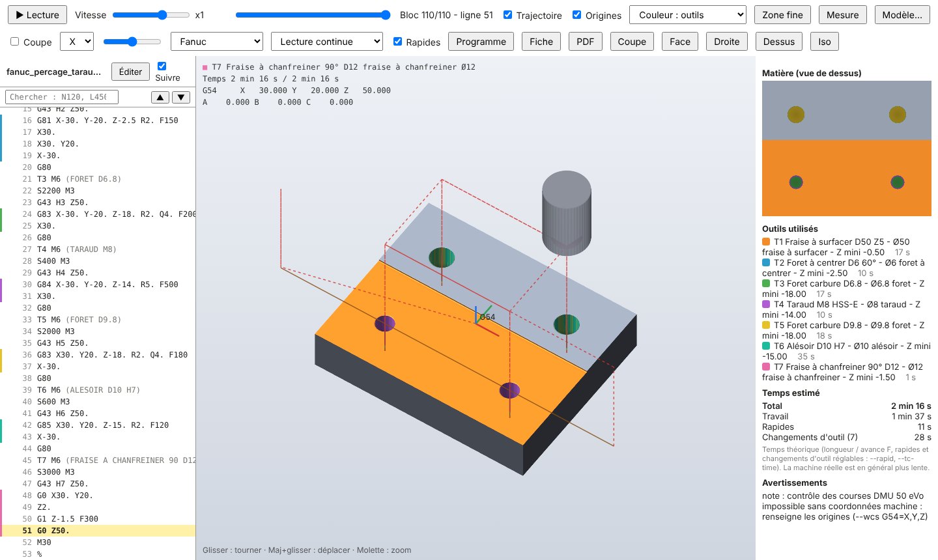Click the yellow T5 tool color swatch
The image size is (938, 560).
pos(766,325)
